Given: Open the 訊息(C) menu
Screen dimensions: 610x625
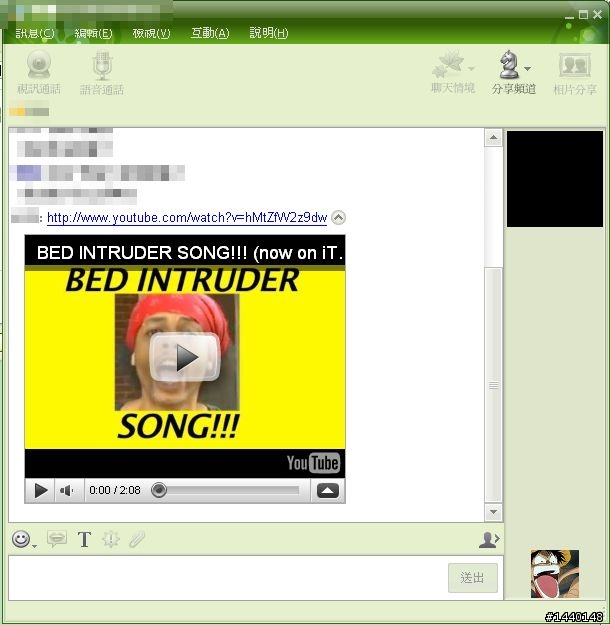Looking at the screenshot, I should coord(35,33).
